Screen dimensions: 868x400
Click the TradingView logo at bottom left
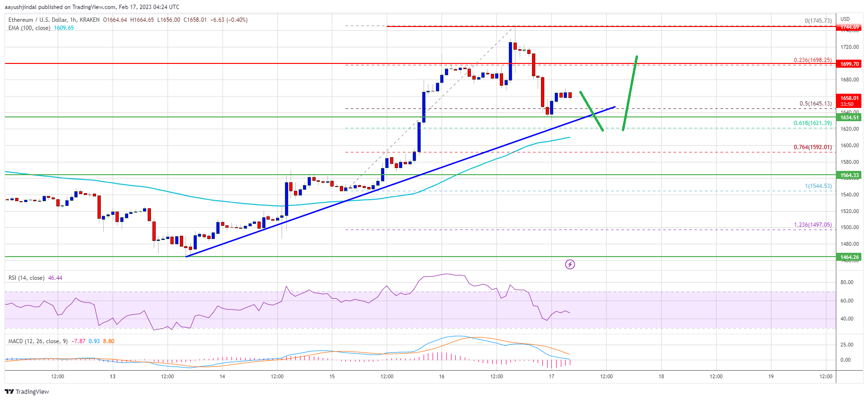click(x=27, y=391)
